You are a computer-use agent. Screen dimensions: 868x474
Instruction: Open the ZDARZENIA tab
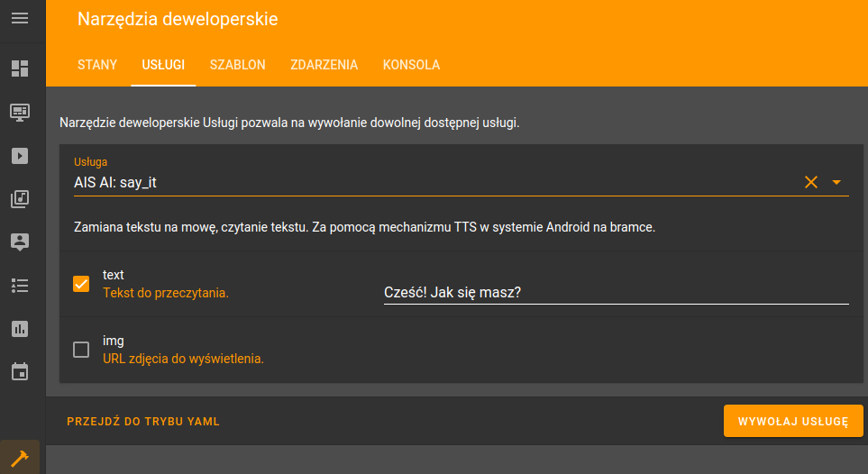click(324, 65)
